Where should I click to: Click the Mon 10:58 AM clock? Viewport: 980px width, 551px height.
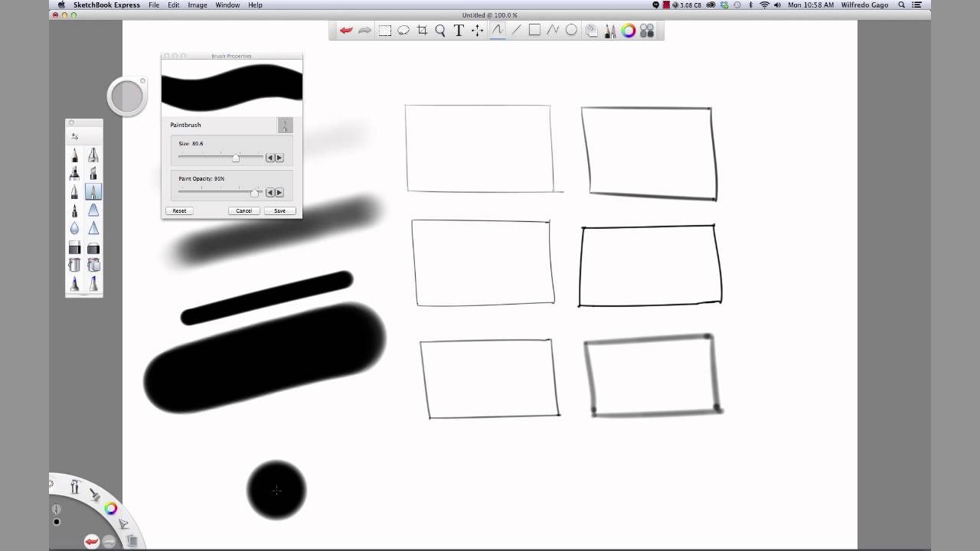[x=810, y=5]
